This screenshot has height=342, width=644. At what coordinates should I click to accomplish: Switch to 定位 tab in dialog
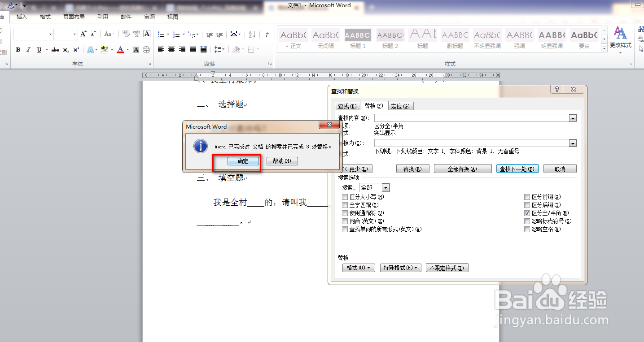[400, 106]
